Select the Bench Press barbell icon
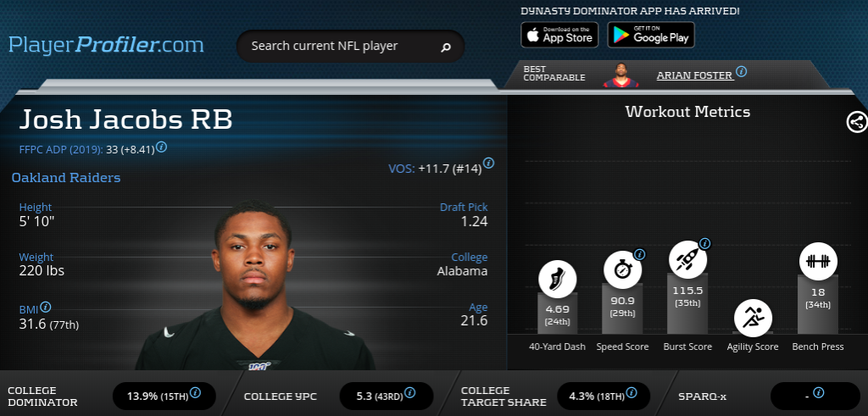 [818, 262]
